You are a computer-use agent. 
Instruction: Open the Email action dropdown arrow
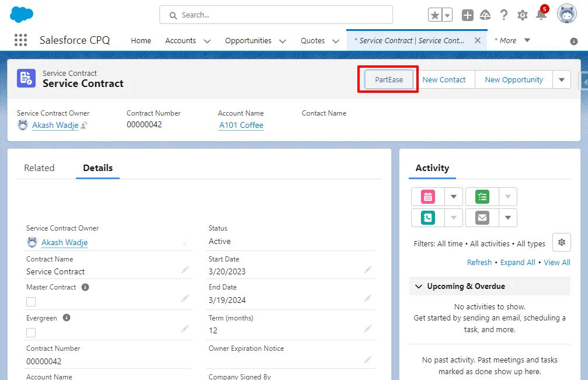tap(508, 218)
